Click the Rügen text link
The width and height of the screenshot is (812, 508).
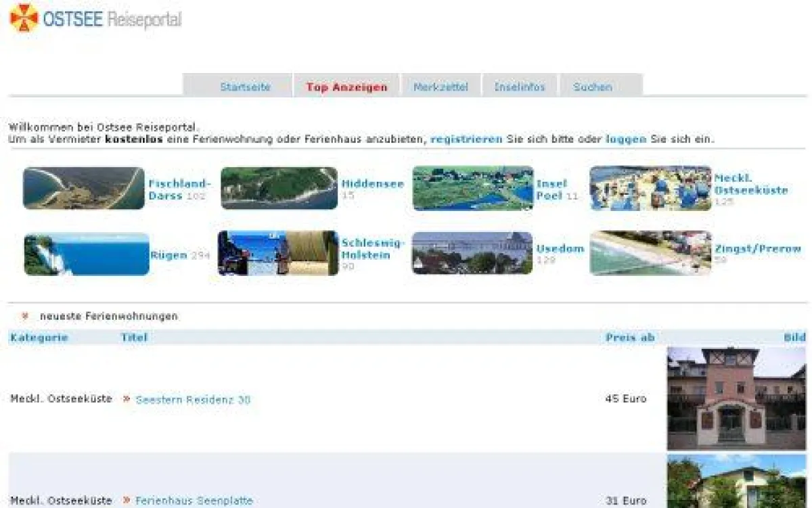click(168, 256)
